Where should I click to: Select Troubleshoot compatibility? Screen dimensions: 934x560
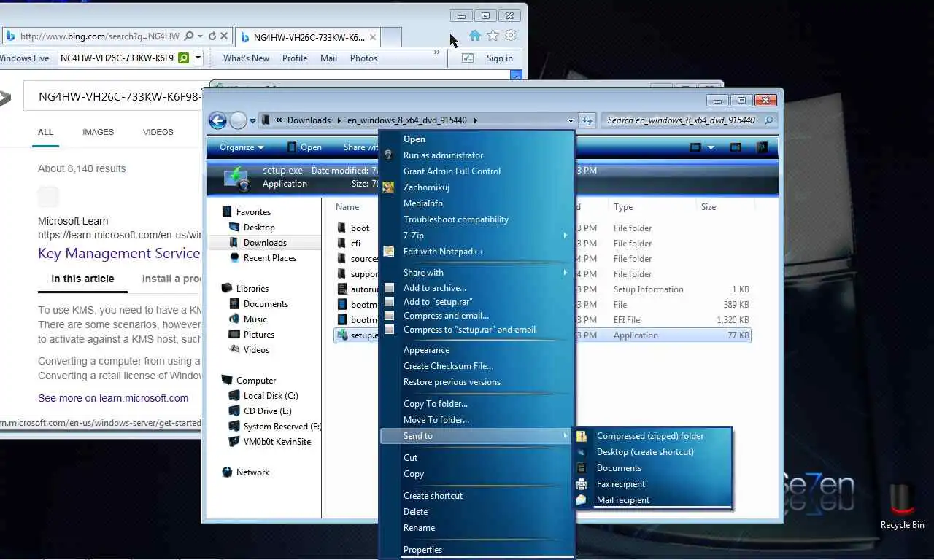point(455,219)
